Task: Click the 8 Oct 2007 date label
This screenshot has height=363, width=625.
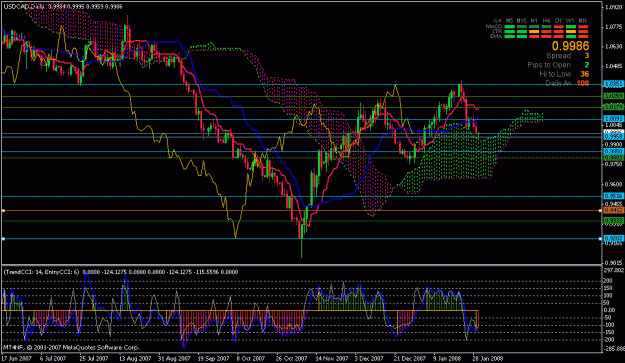Action: (251, 358)
